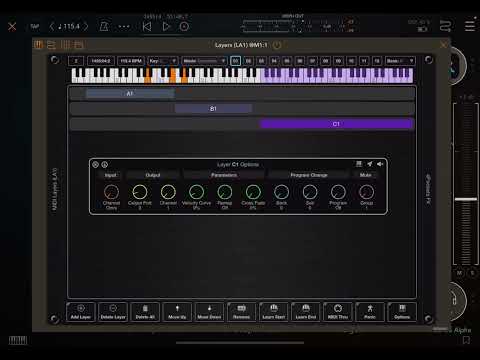The image size is (480, 360).
Task: Toggle the speaker mute icon in Layer C1 Options
Action: 380,164
